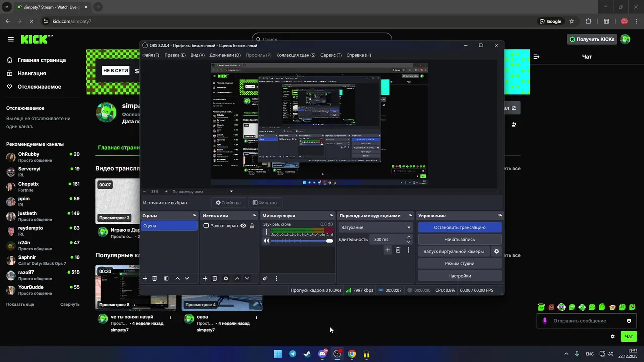The image size is (644, 362).
Task: Open advanced audio properties gears icon
Action: click(x=265, y=278)
